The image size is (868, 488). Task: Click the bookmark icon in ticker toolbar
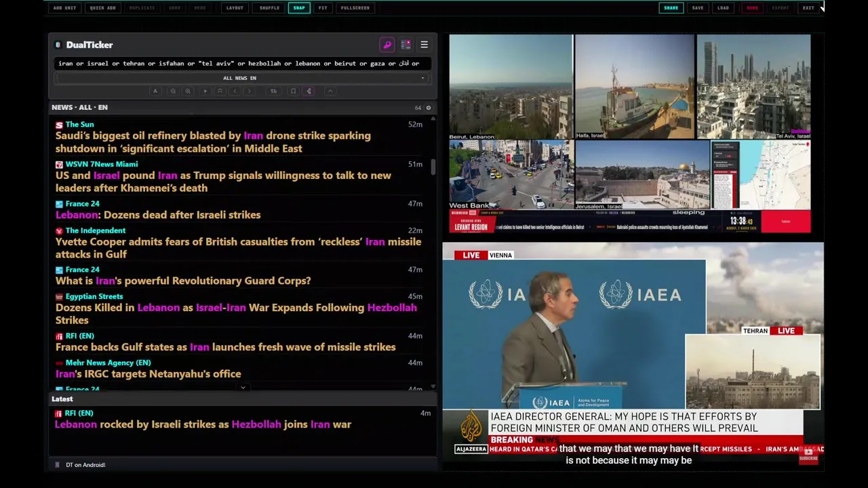coord(293,91)
